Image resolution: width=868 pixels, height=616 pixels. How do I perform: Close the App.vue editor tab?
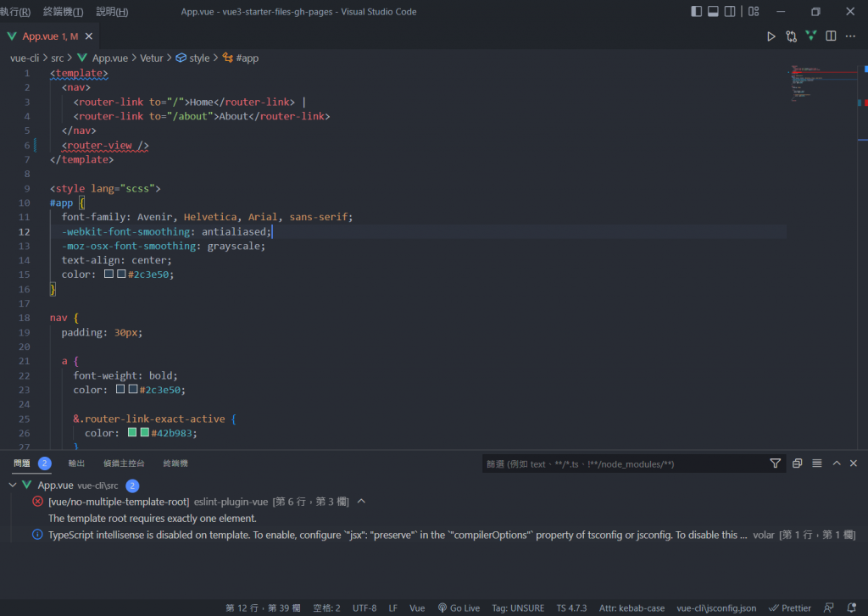pyautogui.click(x=88, y=36)
